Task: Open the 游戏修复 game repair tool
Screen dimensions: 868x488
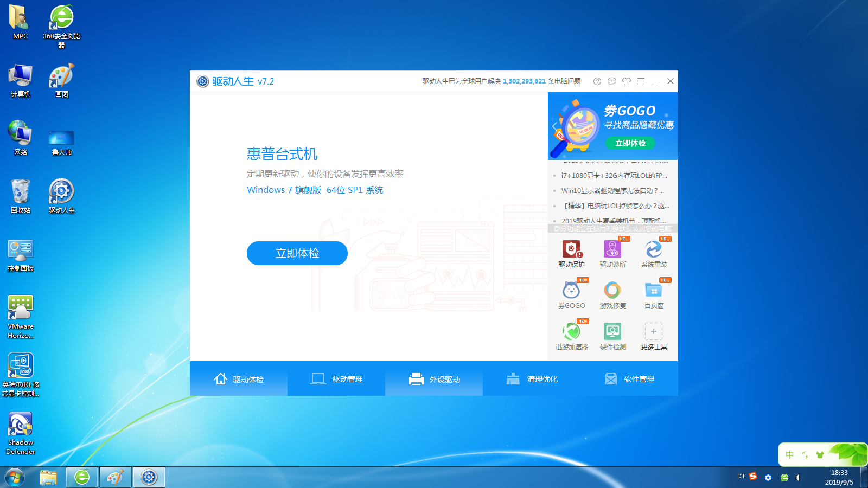Action: [x=612, y=295]
